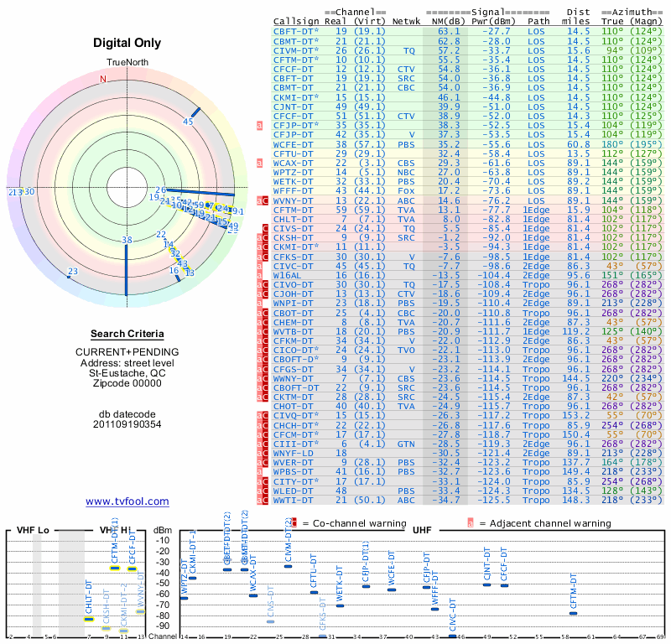
Task: Click the WNYF-LD callsign
Action: tap(293, 453)
